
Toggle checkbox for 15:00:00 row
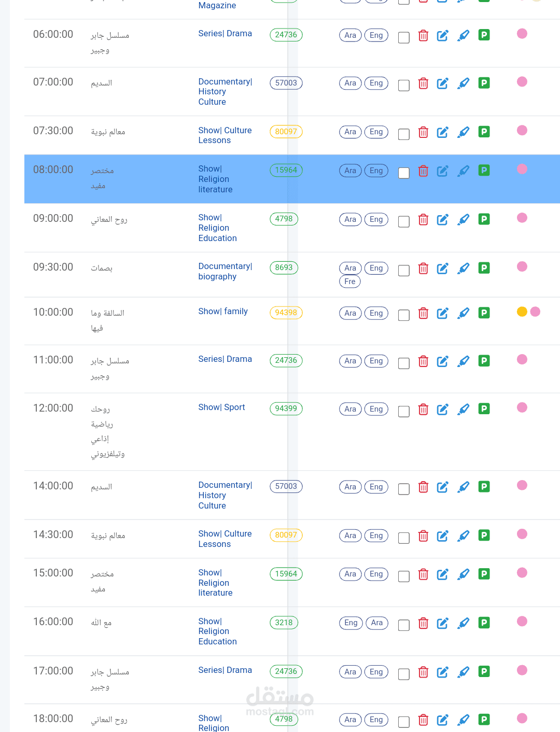coord(404,576)
